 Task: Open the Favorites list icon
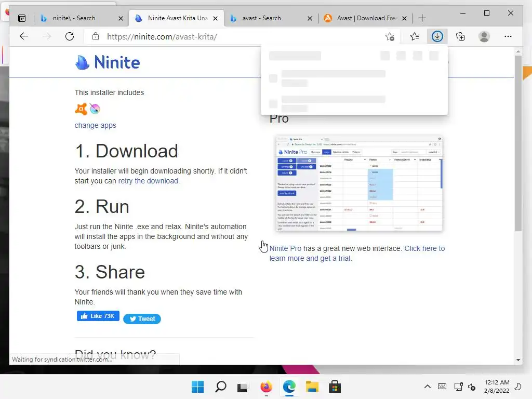click(x=414, y=36)
